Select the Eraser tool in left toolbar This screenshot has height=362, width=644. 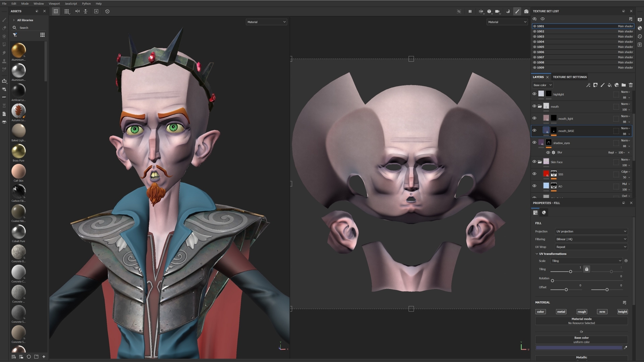[4, 28]
